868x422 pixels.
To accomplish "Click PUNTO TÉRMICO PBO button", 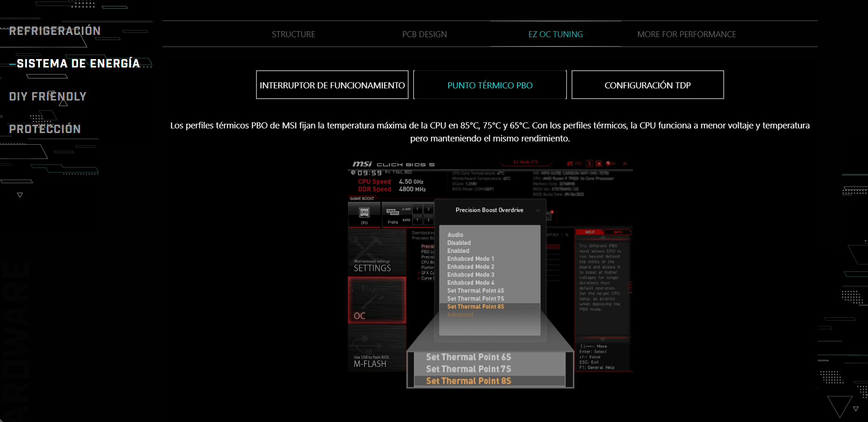I will pyautogui.click(x=490, y=85).
